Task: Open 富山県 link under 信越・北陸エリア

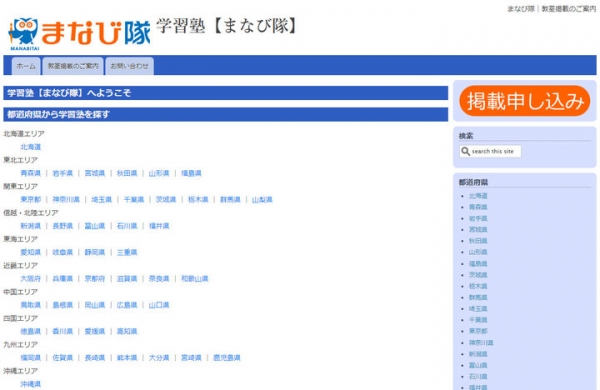Action: (x=95, y=226)
